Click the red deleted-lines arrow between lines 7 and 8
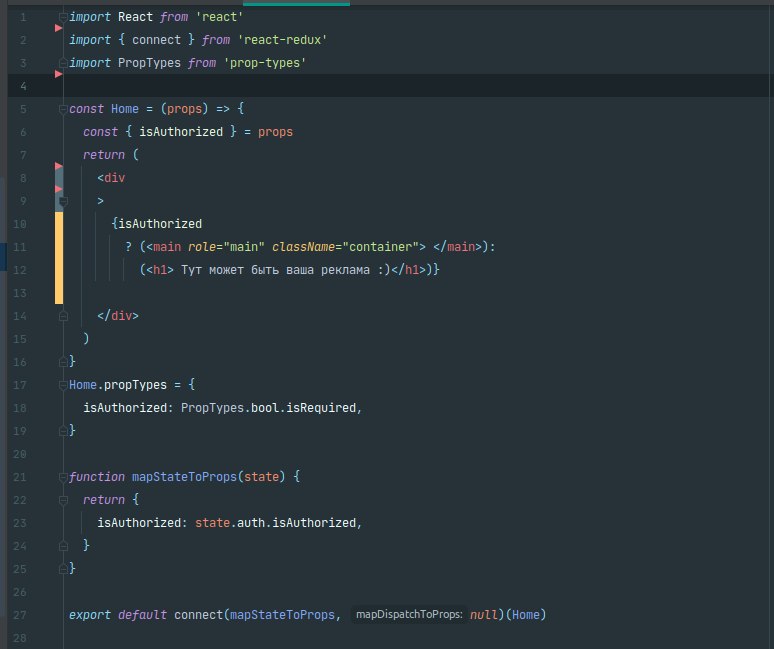The height and width of the screenshot is (649, 774). pyautogui.click(x=58, y=166)
